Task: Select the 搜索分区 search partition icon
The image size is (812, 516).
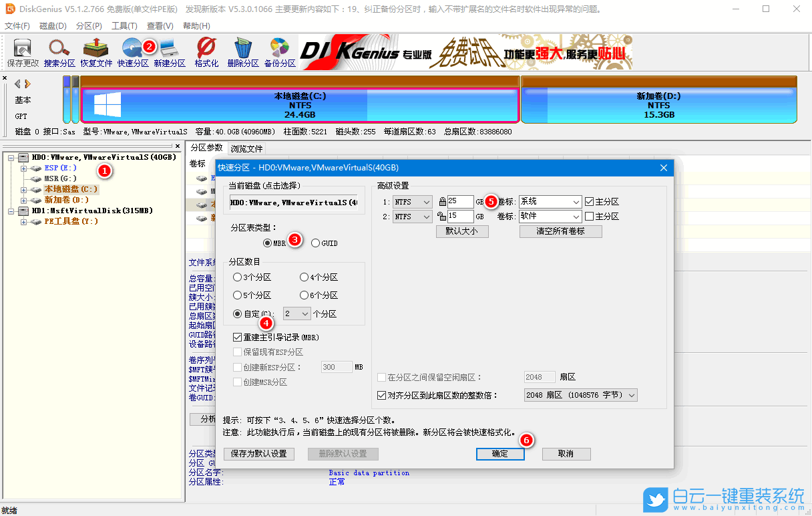Action: tap(59, 51)
